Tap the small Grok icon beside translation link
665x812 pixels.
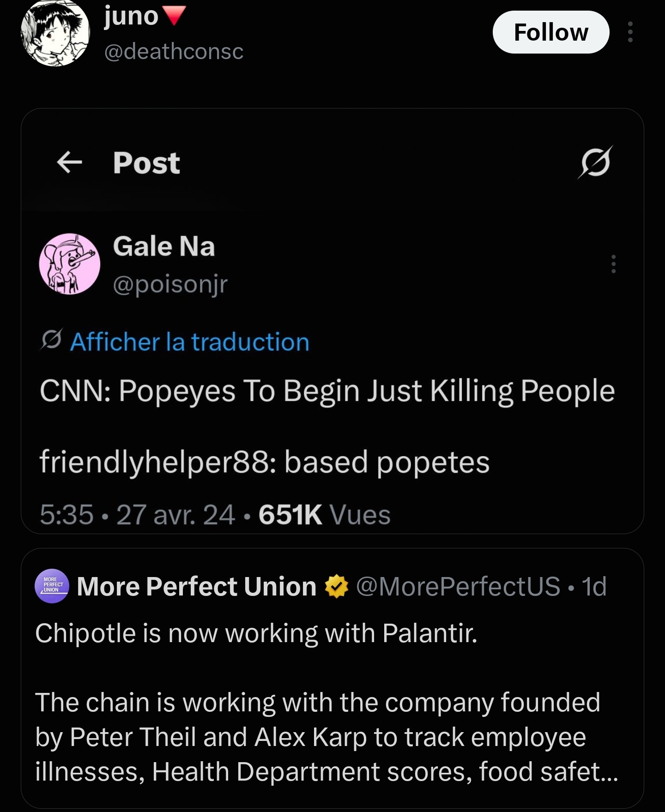pos(51,340)
